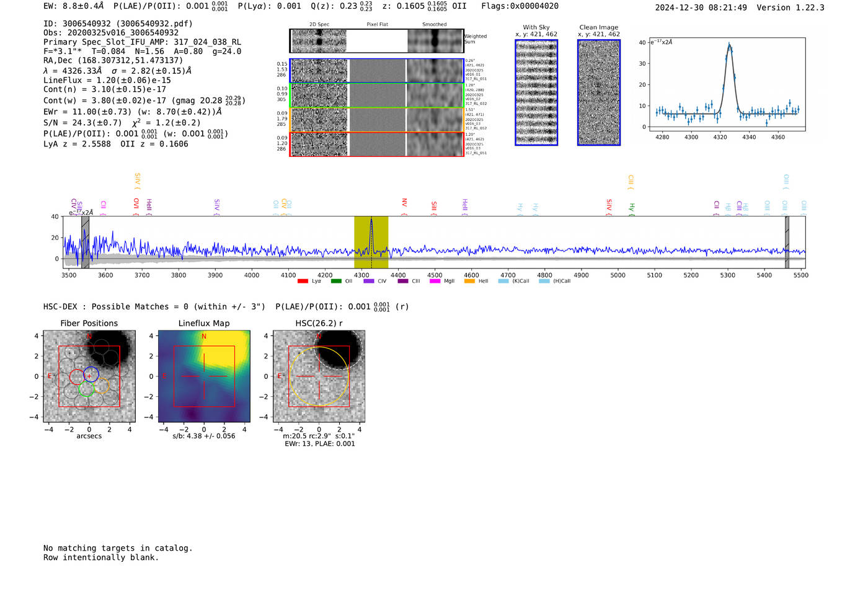Select the red fiber circle in Fiber Positions

(x=77, y=376)
